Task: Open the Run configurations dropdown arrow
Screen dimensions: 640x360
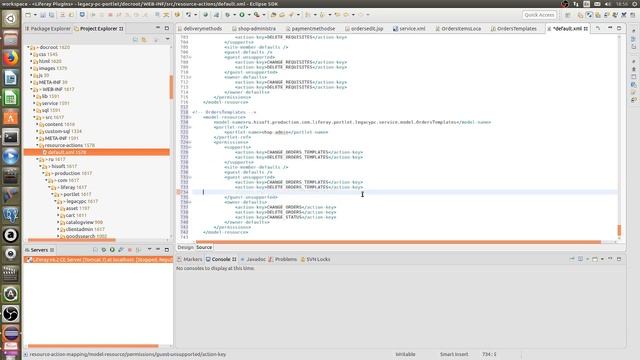Action: [249, 15]
